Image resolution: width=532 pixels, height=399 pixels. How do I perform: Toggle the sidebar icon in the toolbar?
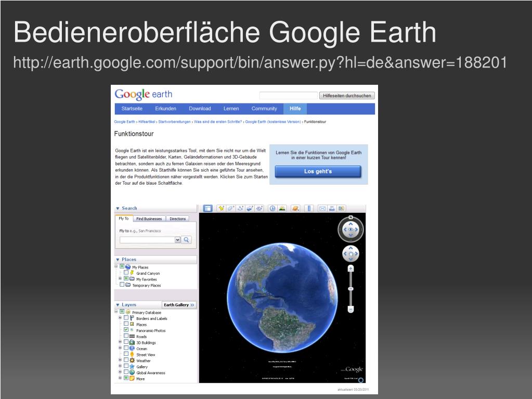click(x=207, y=208)
